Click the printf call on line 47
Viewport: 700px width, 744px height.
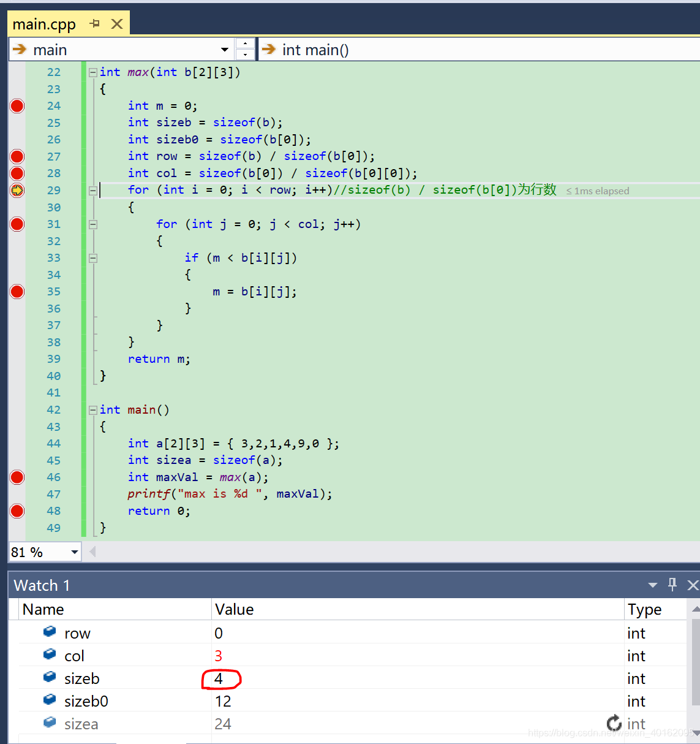230,494
